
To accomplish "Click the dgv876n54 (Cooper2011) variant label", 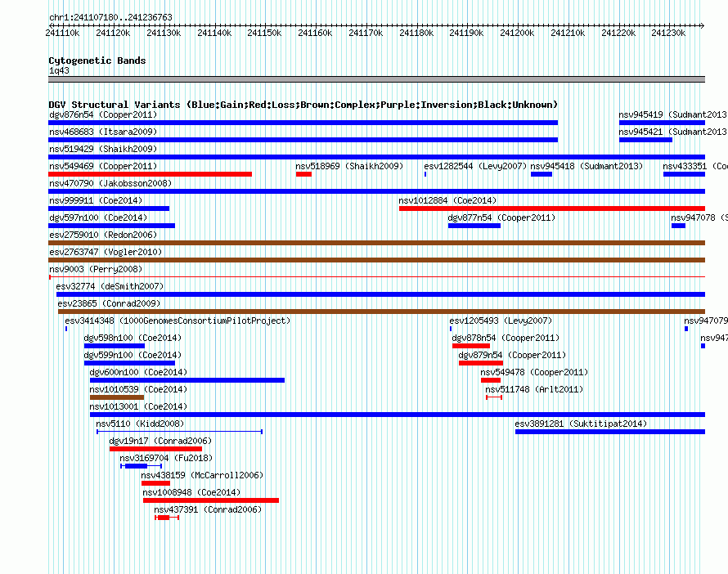I will (x=103, y=114).
